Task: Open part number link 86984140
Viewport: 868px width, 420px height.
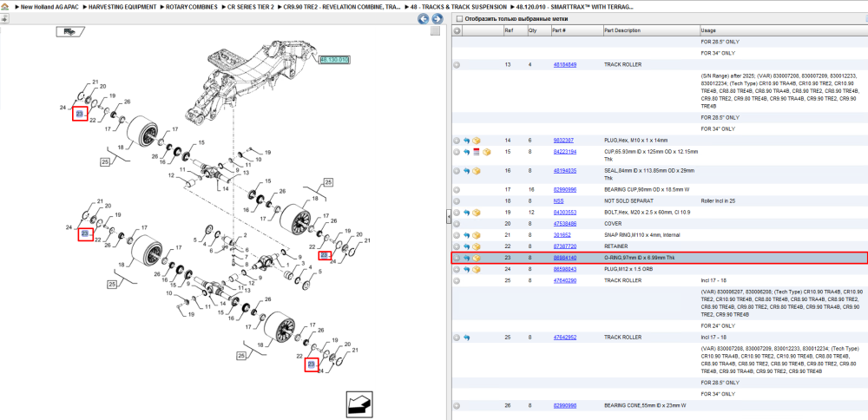Action: click(x=565, y=258)
